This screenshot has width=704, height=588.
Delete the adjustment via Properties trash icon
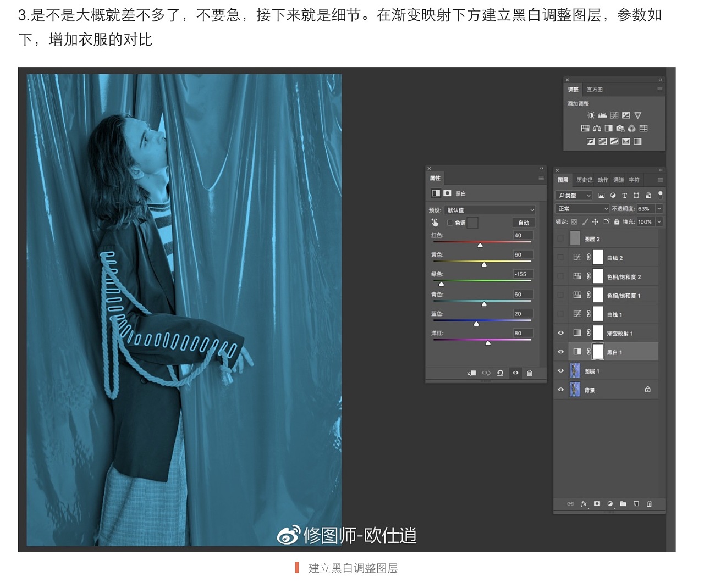point(530,373)
